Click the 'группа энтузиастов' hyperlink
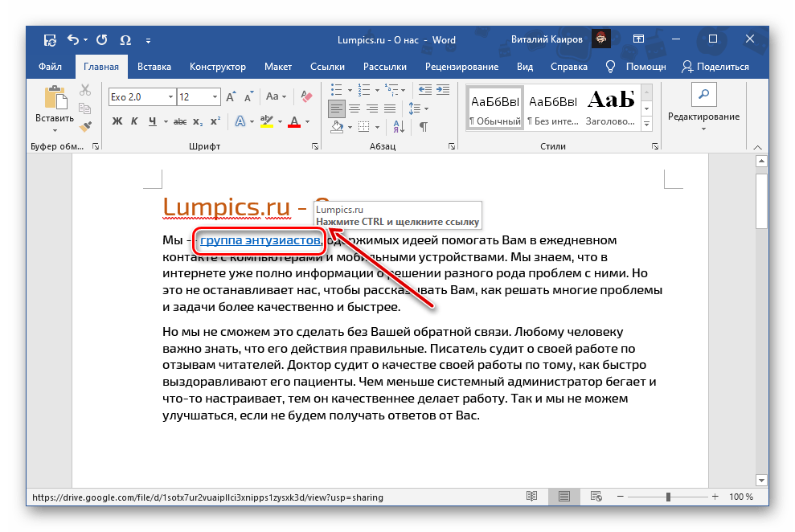Viewport: 795px width, 532px height. tap(261, 240)
